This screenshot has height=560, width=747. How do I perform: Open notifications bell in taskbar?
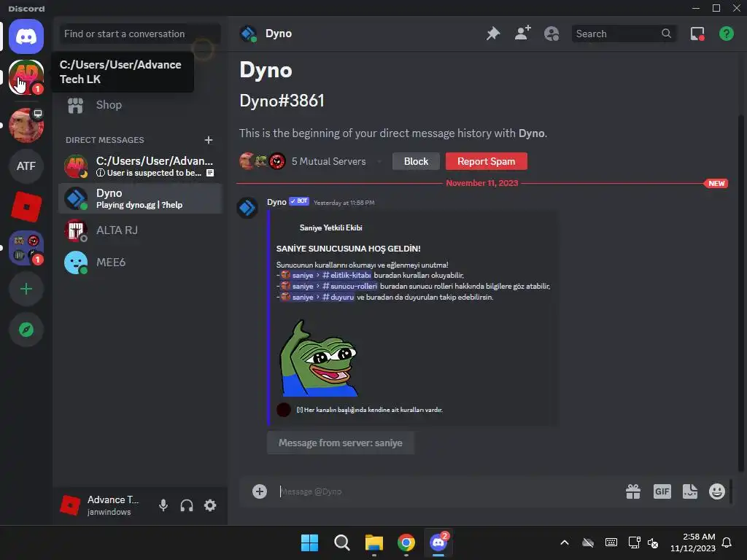click(727, 542)
